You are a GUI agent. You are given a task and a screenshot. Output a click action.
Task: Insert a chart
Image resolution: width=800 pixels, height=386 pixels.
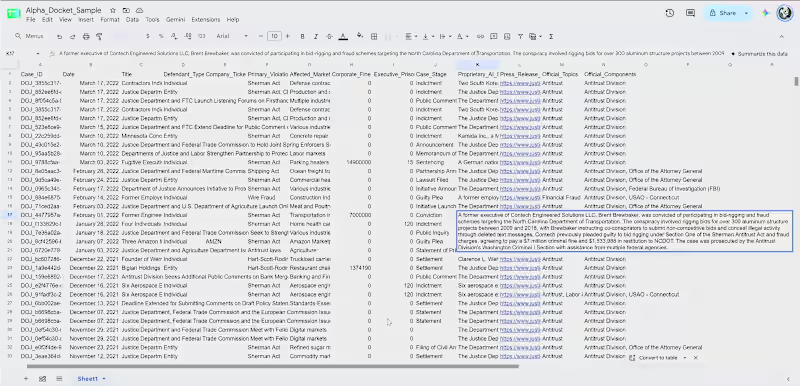(x=507, y=37)
